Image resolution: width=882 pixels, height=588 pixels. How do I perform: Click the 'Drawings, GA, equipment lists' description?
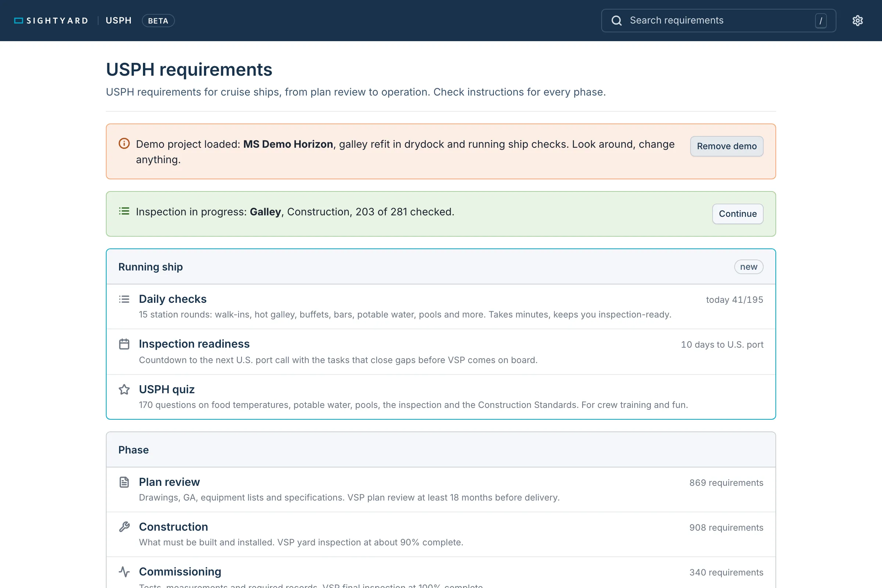[x=349, y=497]
